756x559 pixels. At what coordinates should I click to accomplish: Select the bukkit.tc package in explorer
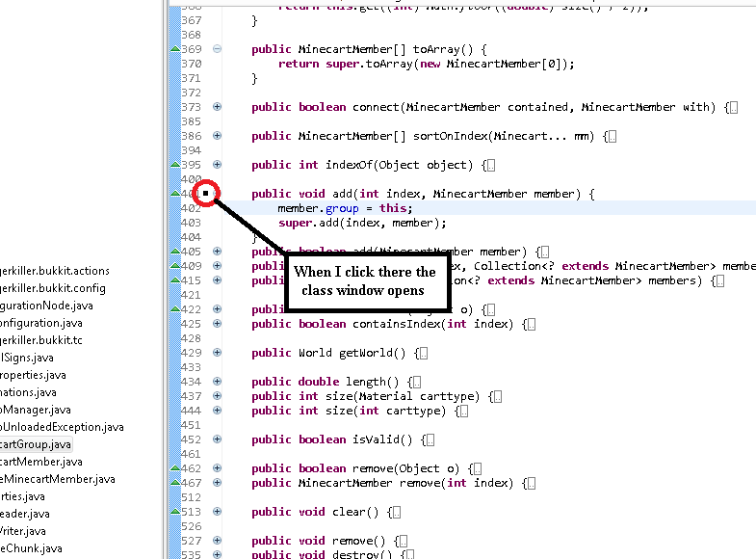41,340
